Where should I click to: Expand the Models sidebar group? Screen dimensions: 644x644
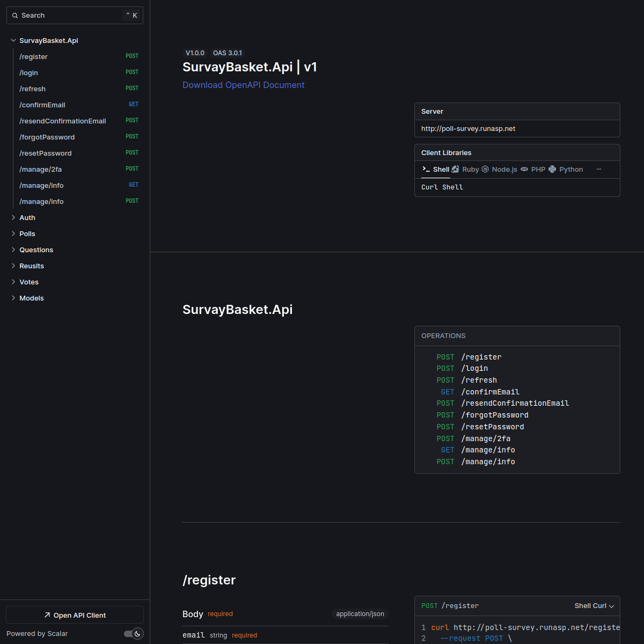point(13,298)
